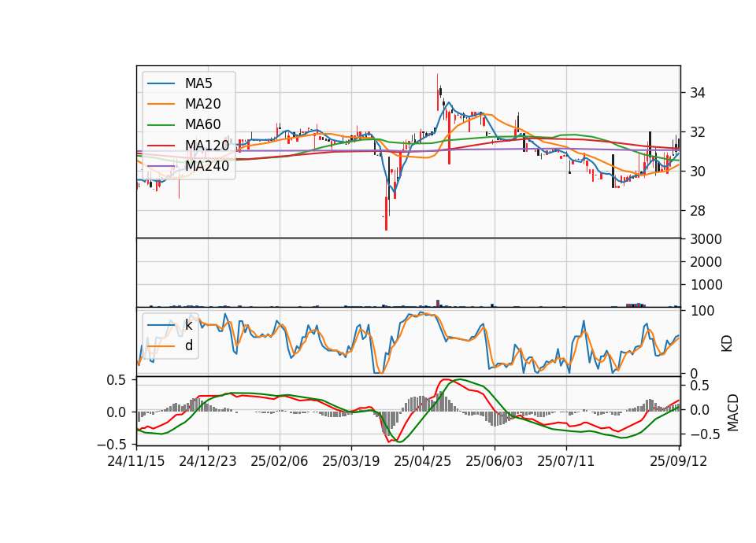
Task: Click the right MACD axis value 0.0
Action: click(x=699, y=410)
